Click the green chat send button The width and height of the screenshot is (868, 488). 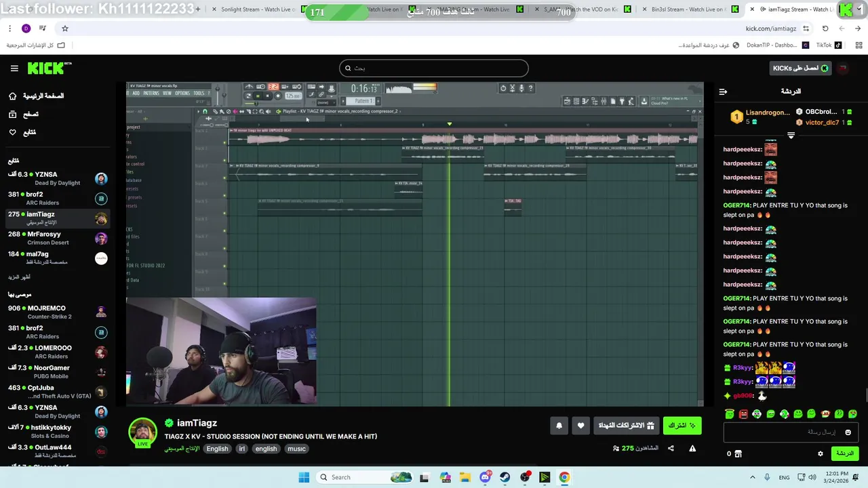pos(844,453)
